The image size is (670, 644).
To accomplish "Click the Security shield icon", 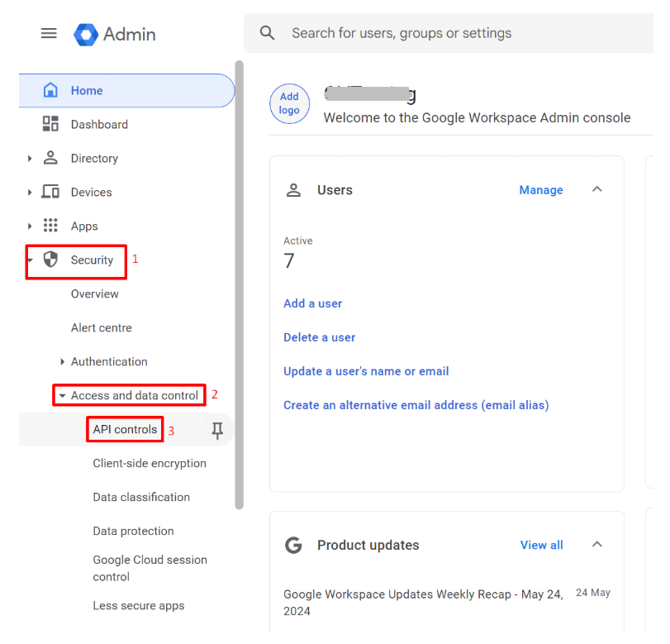I will [x=50, y=259].
